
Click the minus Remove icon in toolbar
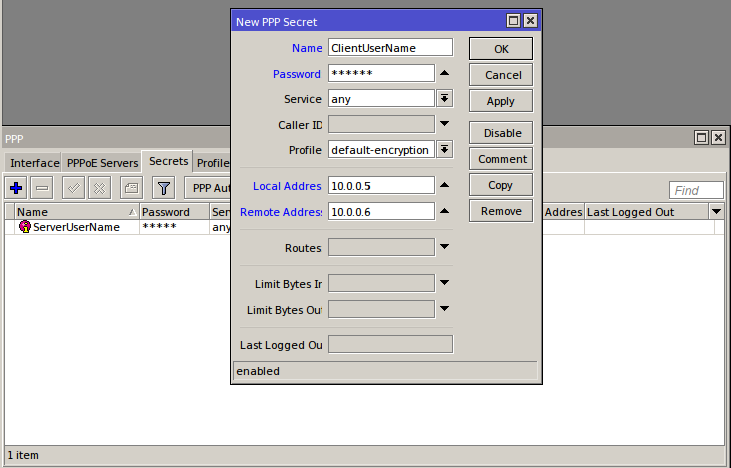tap(42, 187)
